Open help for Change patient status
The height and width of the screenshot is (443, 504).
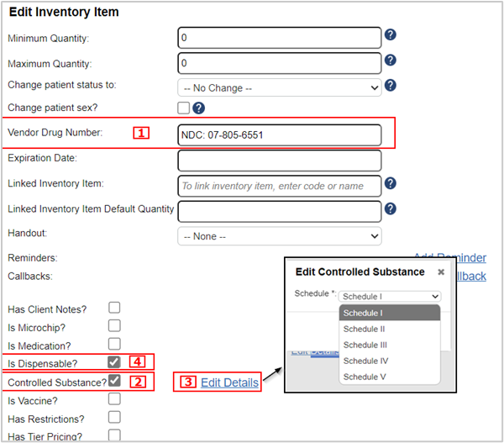click(390, 85)
